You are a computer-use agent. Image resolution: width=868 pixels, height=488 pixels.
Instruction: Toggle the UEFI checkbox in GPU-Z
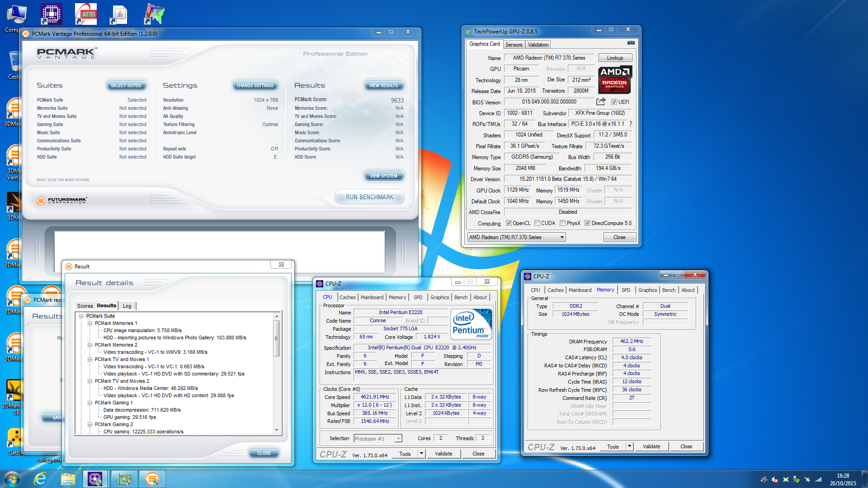(x=614, y=102)
